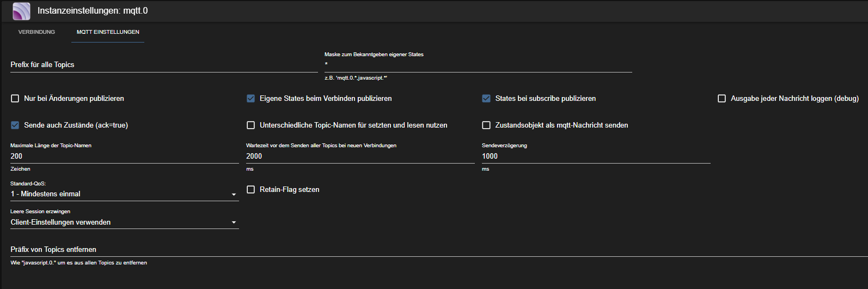Enable Zustandsobjekt als mqtt-Nachricht senden
This screenshot has width=868, height=289.
pyautogui.click(x=486, y=125)
